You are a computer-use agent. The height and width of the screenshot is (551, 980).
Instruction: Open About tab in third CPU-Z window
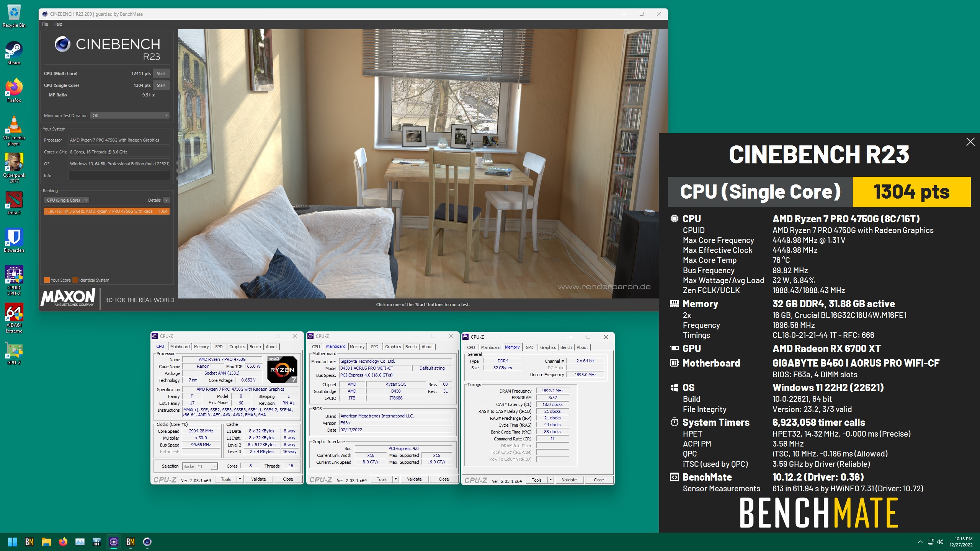582,347
